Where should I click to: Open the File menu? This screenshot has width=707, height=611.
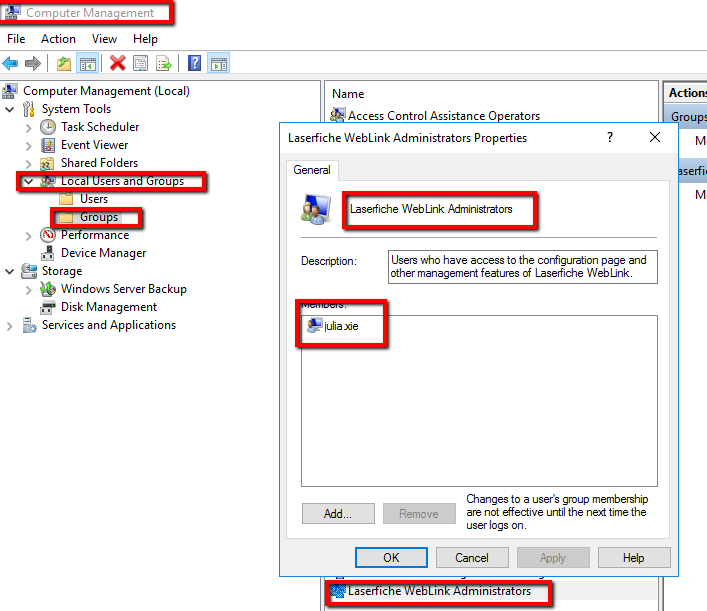(16, 39)
